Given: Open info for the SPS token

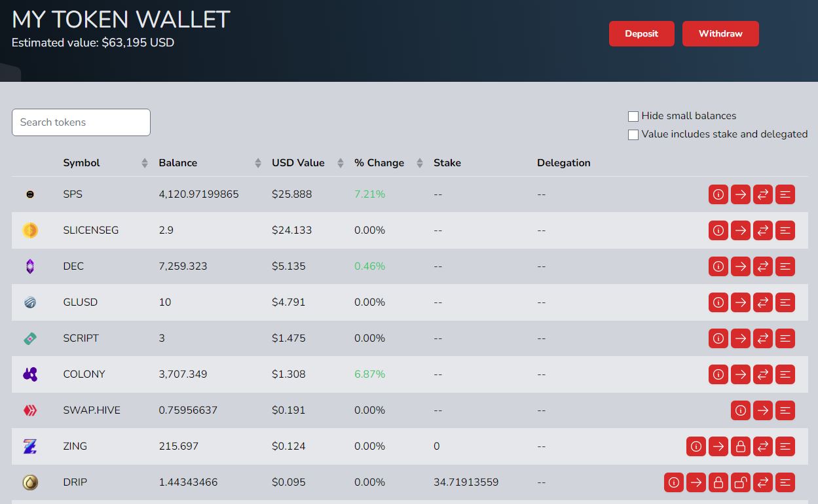Looking at the screenshot, I should (718, 194).
